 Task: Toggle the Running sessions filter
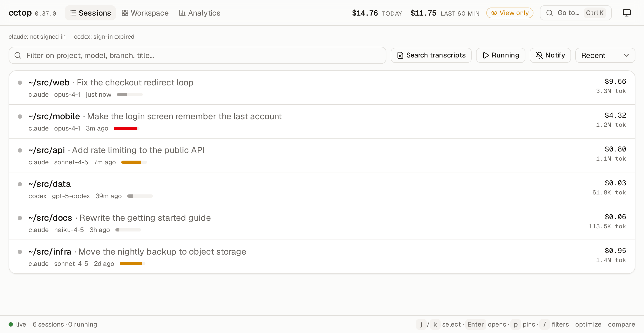point(500,55)
